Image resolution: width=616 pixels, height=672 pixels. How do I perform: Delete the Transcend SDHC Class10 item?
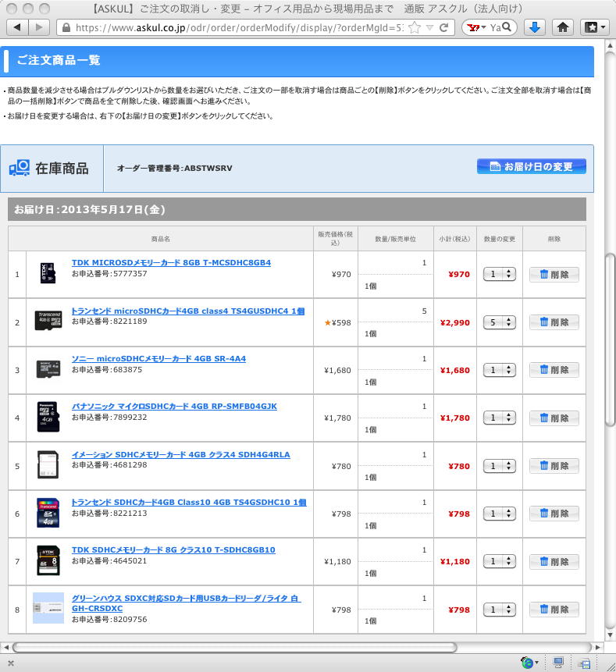click(x=554, y=514)
